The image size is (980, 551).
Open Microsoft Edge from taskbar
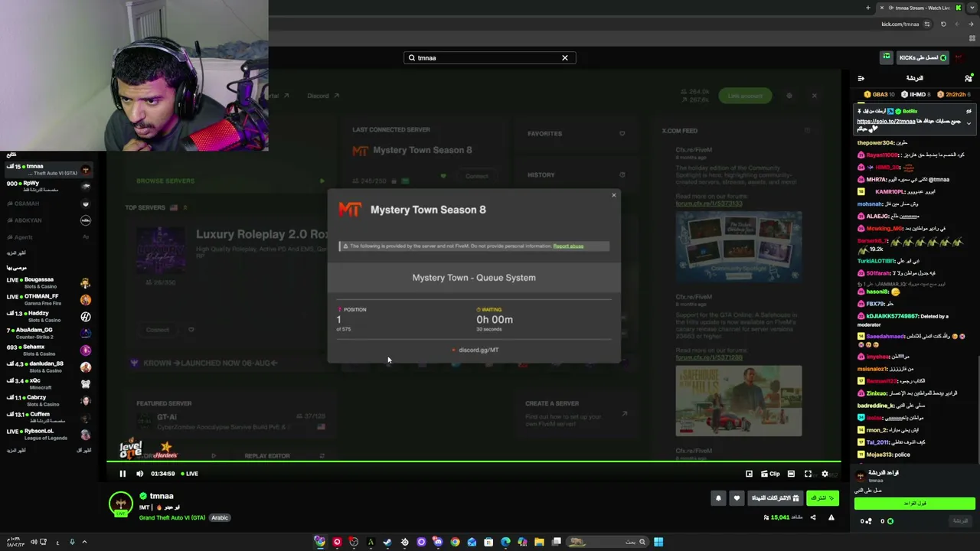tap(505, 543)
